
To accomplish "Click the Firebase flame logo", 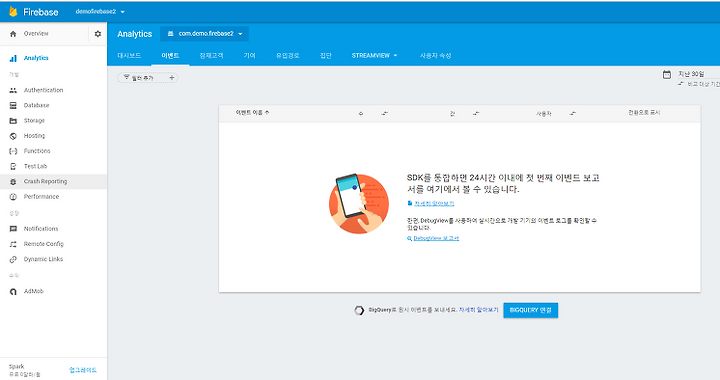I will point(13,12).
